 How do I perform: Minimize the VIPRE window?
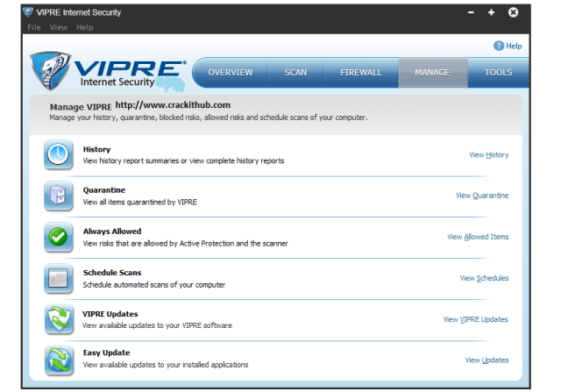click(x=471, y=12)
